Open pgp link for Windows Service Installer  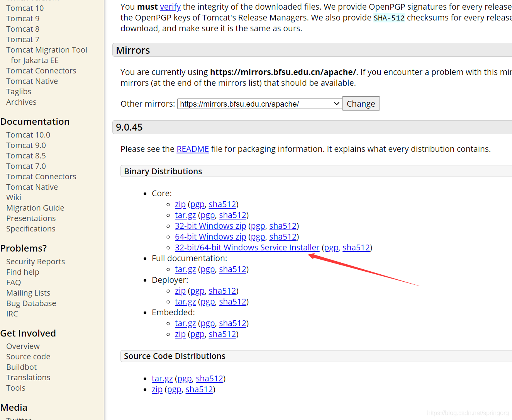(331, 248)
